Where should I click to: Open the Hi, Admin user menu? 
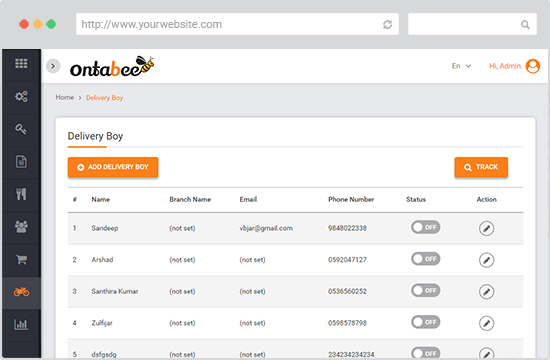click(514, 66)
